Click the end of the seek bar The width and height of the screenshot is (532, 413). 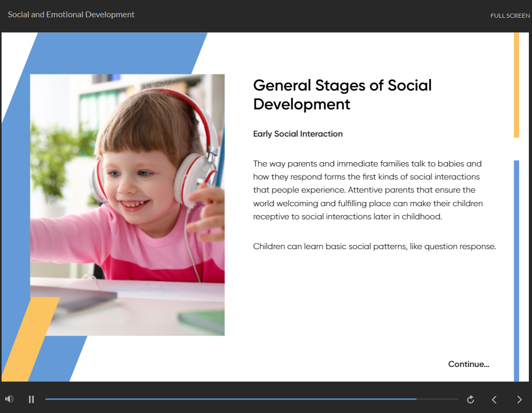coord(455,398)
